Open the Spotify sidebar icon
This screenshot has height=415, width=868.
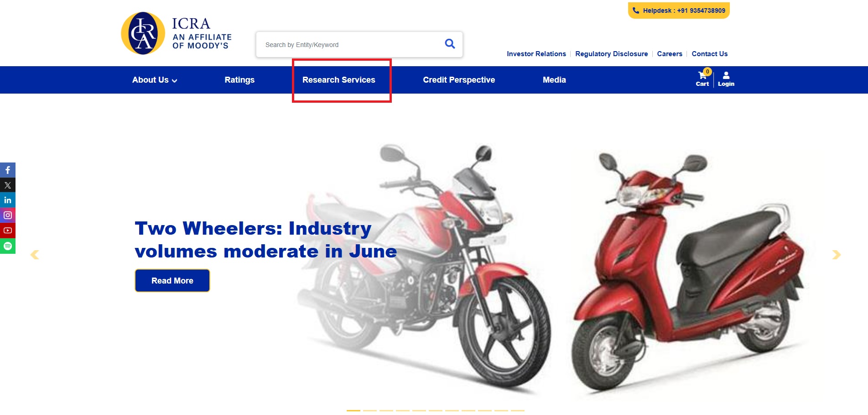(8, 246)
